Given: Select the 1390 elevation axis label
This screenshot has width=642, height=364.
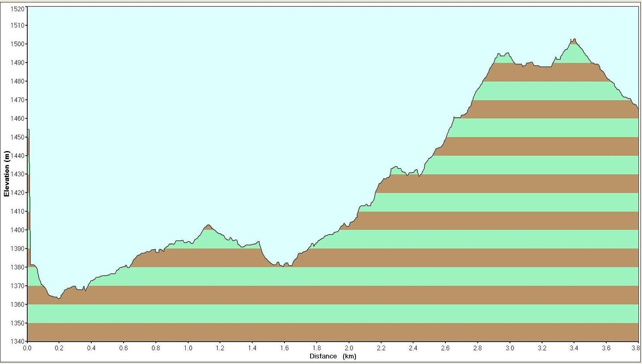Looking at the screenshot, I should (17, 249).
